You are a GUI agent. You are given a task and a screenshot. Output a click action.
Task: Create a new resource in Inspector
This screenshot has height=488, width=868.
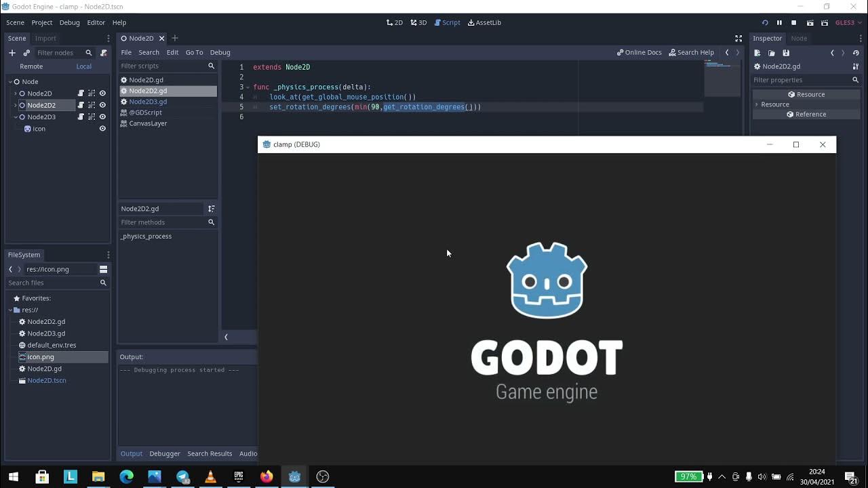click(x=757, y=52)
